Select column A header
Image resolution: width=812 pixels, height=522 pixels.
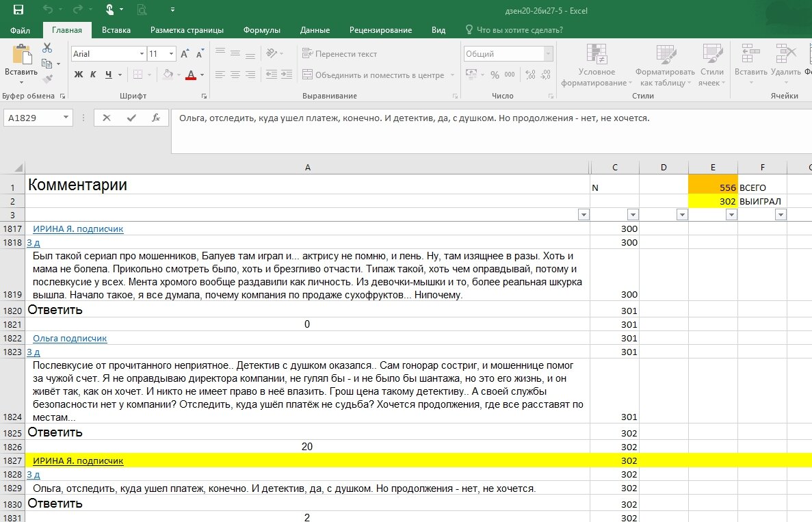(x=308, y=167)
